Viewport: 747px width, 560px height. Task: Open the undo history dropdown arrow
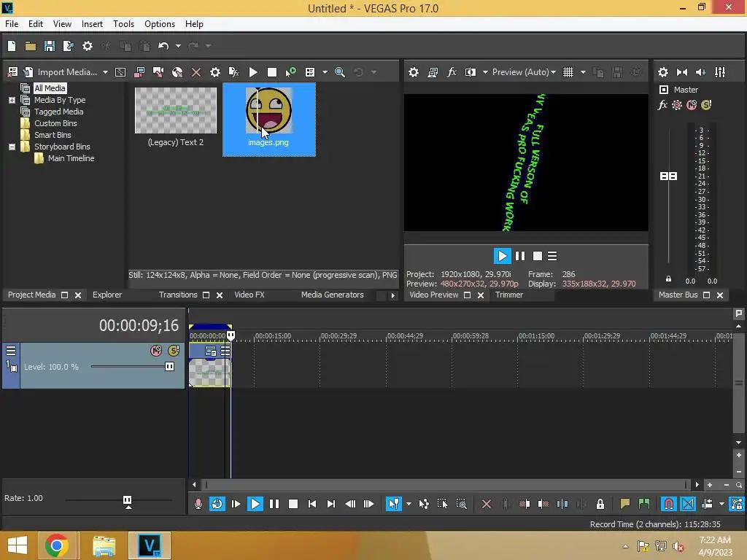click(x=178, y=46)
